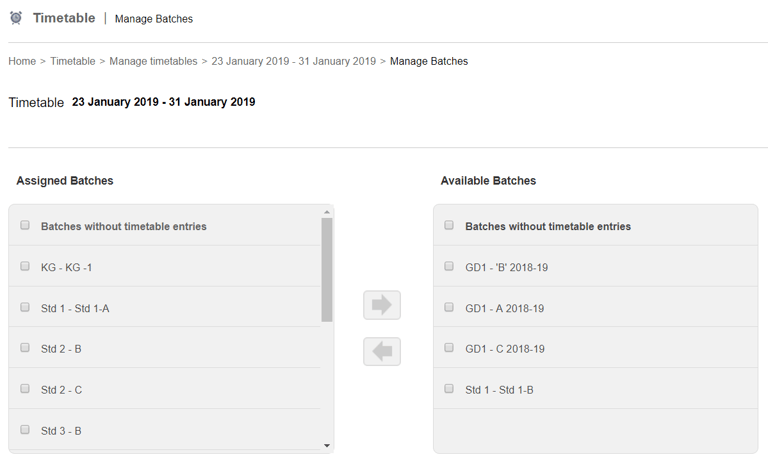The height and width of the screenshot is (466, 768).
Task: Check the Std 1 - Std 1-B batch
Action: [x=449, y=389]
